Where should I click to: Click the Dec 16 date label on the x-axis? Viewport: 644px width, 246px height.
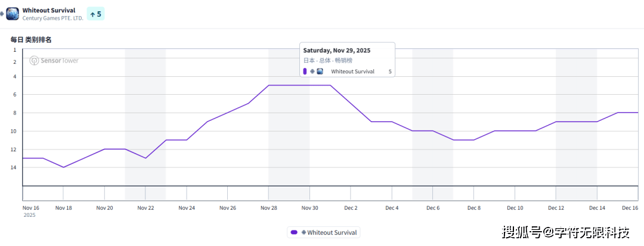pyautogui.click(x=630, y=208)
